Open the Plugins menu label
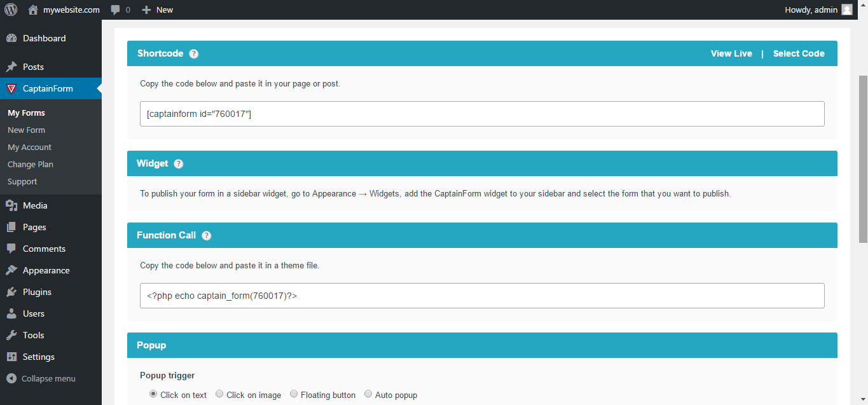Viewport: 868px width, 405px height. (37, 292)
